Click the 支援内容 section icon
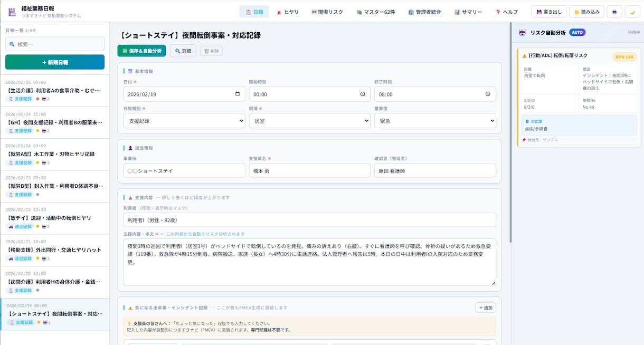 [x=130, y=197]
